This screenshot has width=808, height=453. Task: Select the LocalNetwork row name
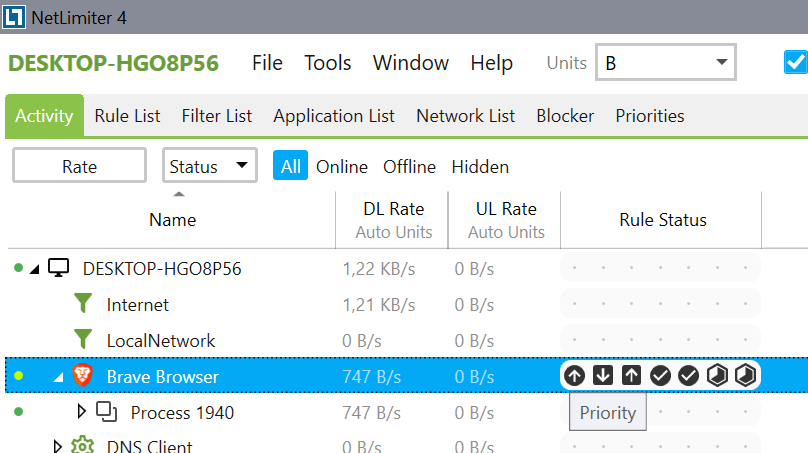pyautogui.click(x=161, y=341)
